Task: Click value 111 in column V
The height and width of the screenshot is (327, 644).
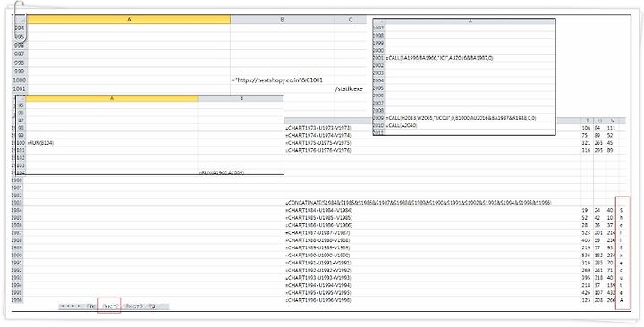Action: coord(612,128)
